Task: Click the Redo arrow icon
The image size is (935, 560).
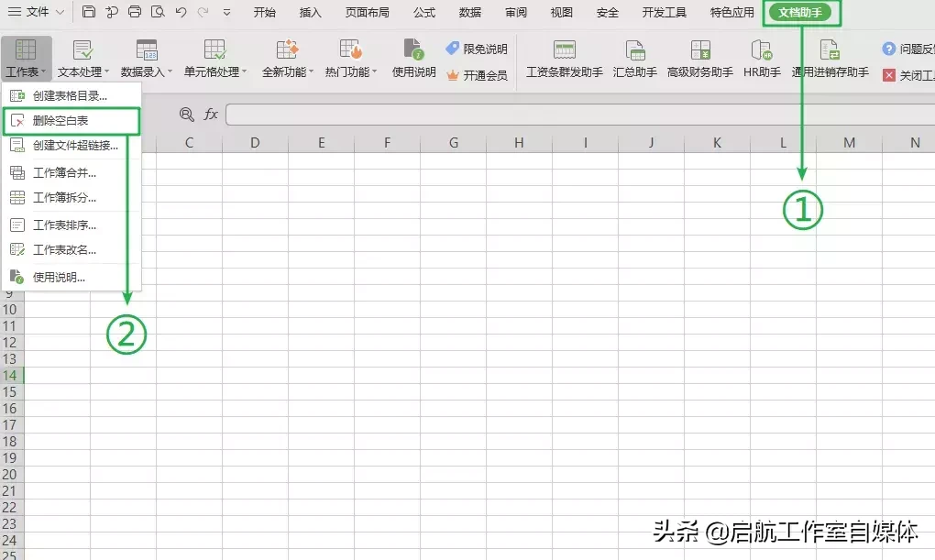Action: pyautogui.click(x=203, y=11)
